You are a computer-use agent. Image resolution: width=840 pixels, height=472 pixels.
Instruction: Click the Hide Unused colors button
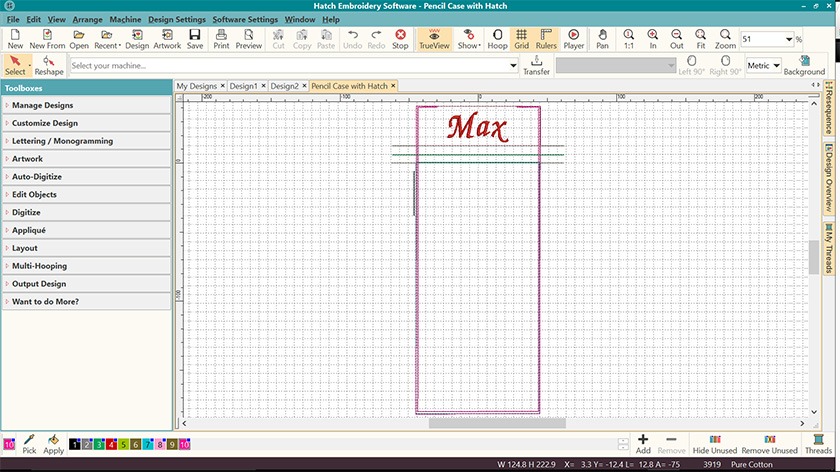(714, 444)
